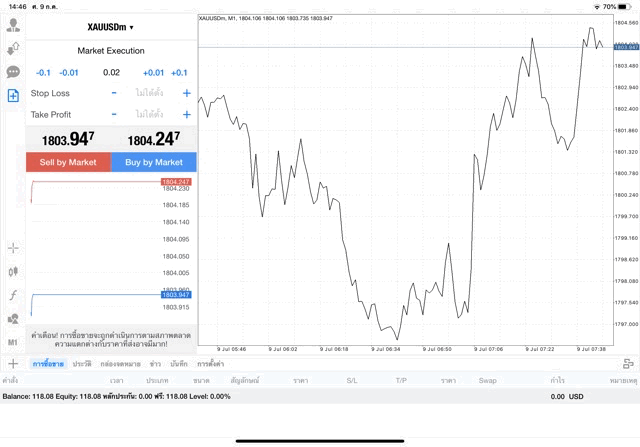
Task: Open candlestick chart type settings
Action: [13, 271]
